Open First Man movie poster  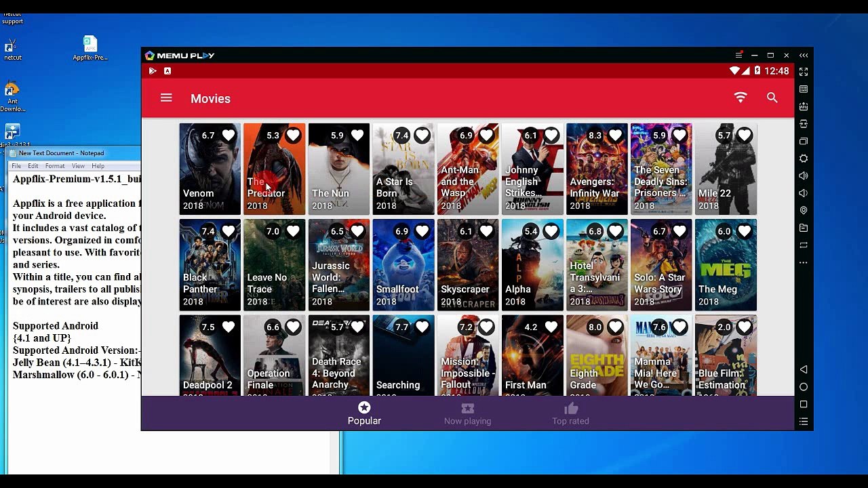coord(532,356)
